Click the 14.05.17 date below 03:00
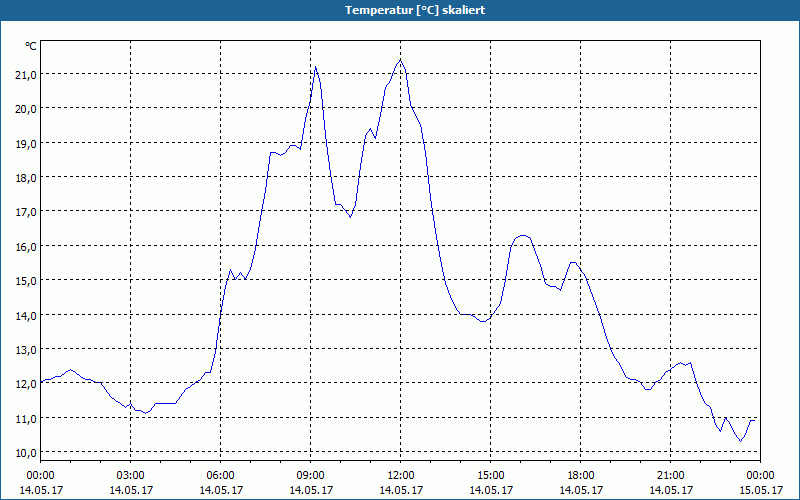800x500 pixels. tap(131, 490)
